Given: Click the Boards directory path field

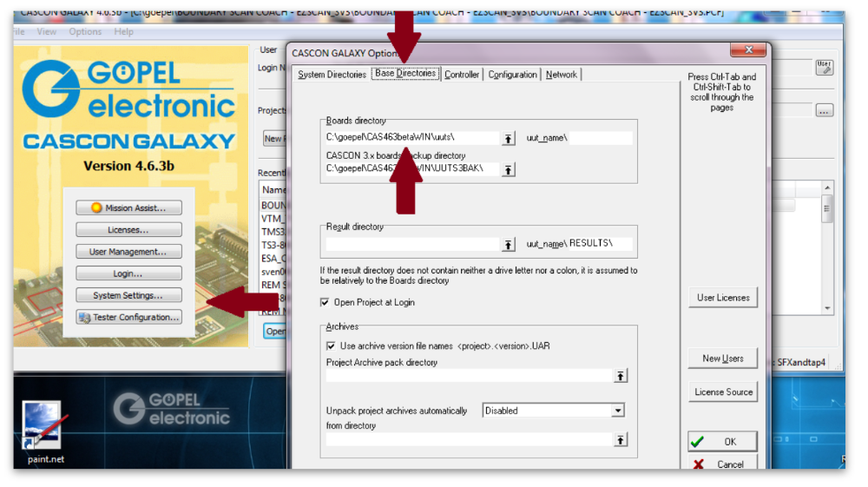Looking at the screenshot, I should pyautogui.click(x=412, y=137).
